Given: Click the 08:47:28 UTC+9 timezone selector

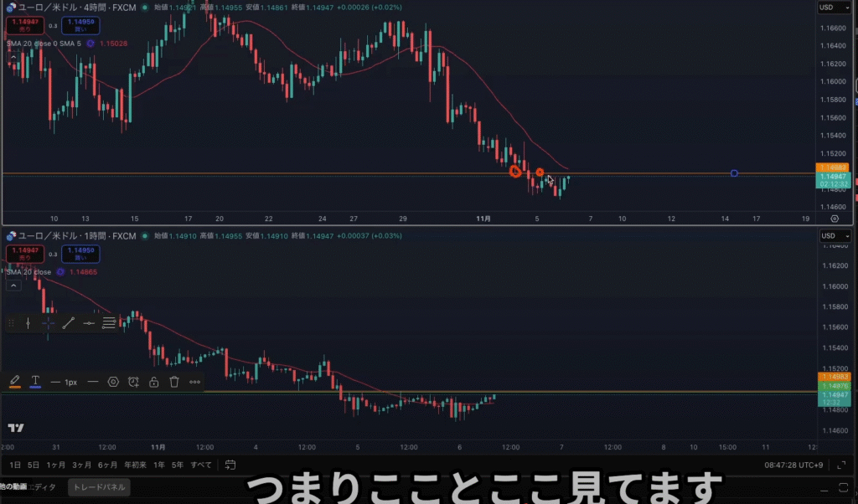Looking at the screenshot, I should point(793,465).
